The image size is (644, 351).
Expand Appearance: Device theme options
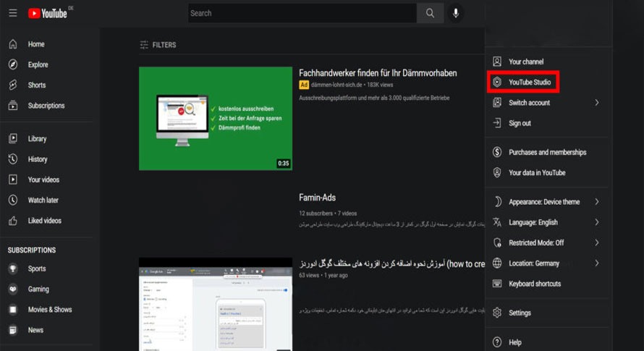pos(546,202)
